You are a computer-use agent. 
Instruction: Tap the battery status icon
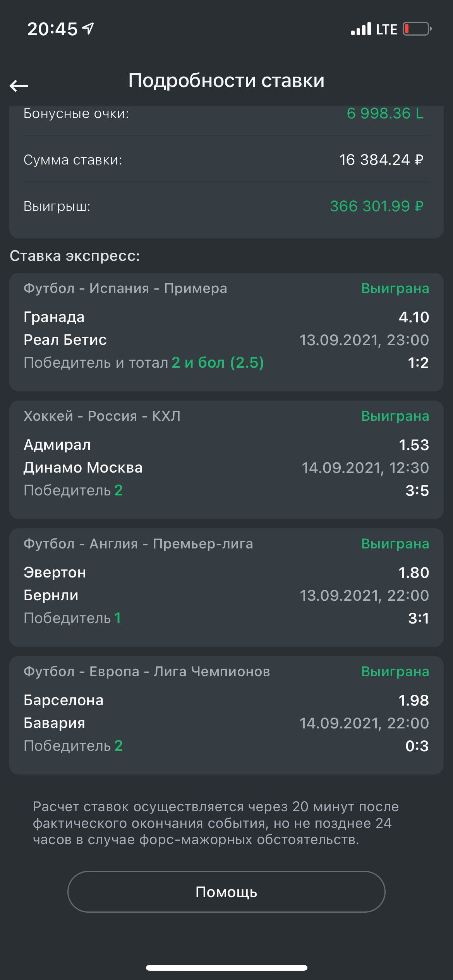417,29
